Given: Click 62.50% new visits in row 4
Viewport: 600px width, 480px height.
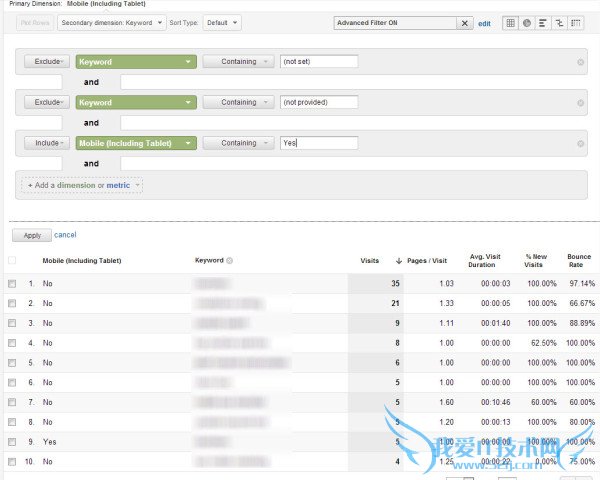Looking at the screenshot, I should pos(543,343).
